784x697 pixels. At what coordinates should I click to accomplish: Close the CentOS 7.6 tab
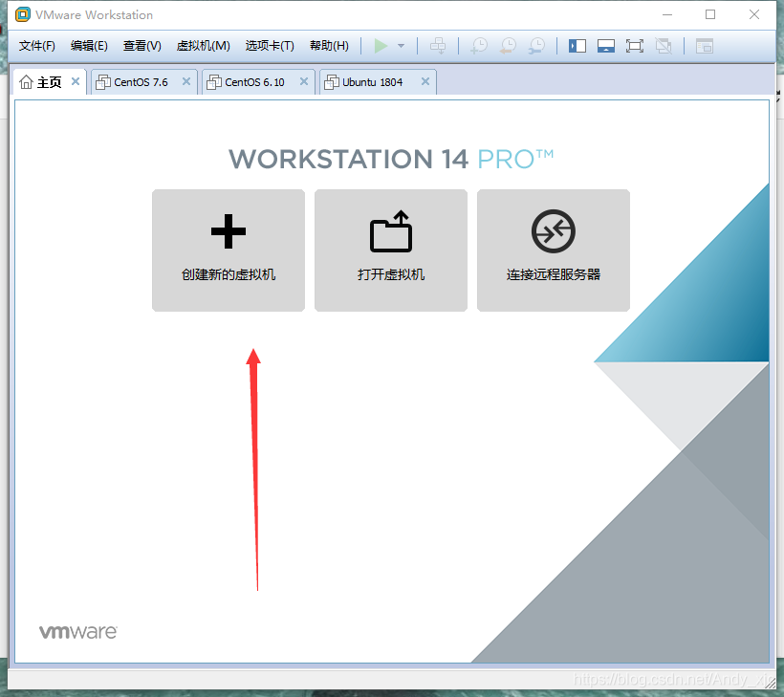pos(186,81)
